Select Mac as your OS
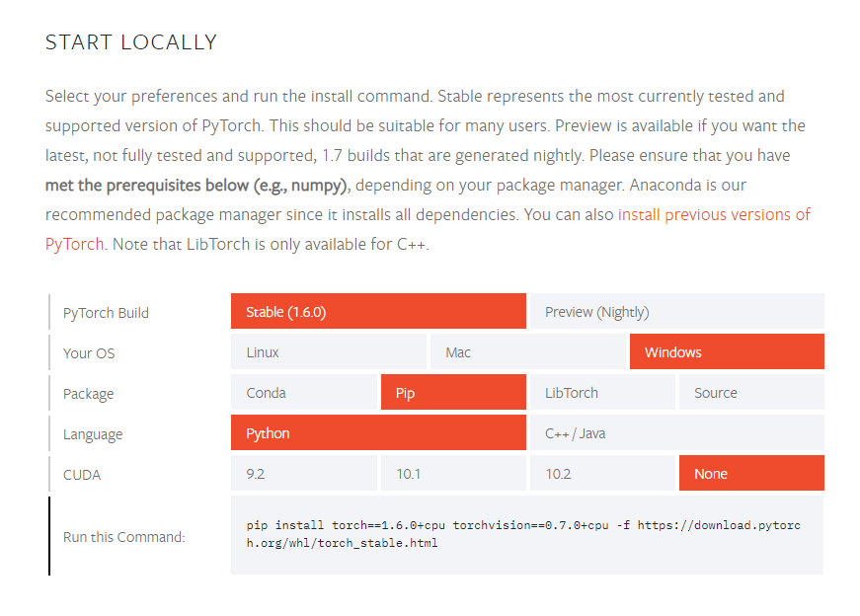 [x=527, y=351]
